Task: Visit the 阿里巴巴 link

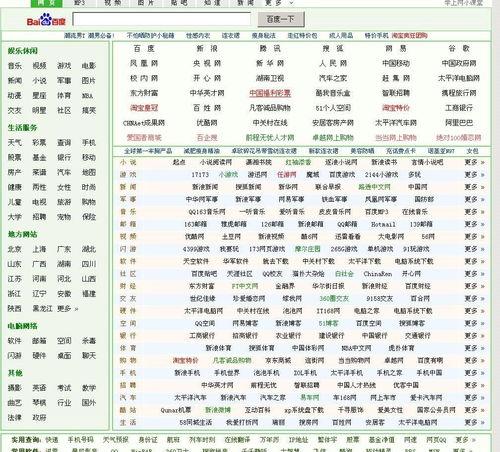Action: [x=459, y=123]
